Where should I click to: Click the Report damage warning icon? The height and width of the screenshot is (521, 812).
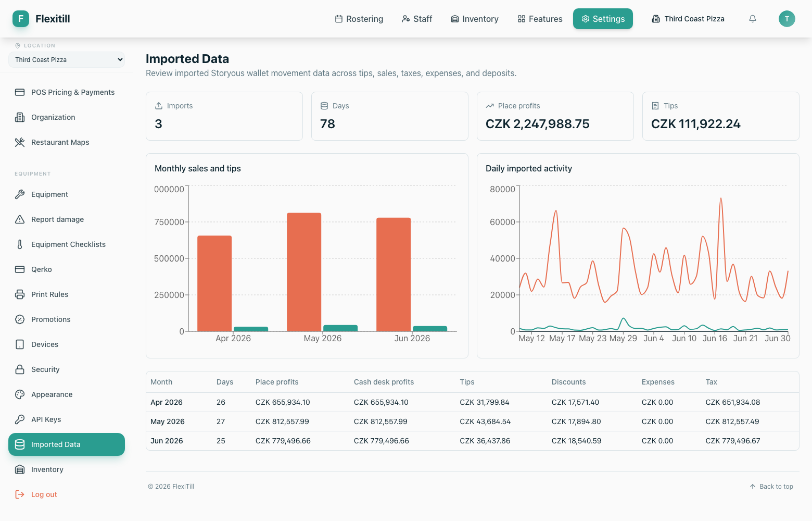point(20,219)
